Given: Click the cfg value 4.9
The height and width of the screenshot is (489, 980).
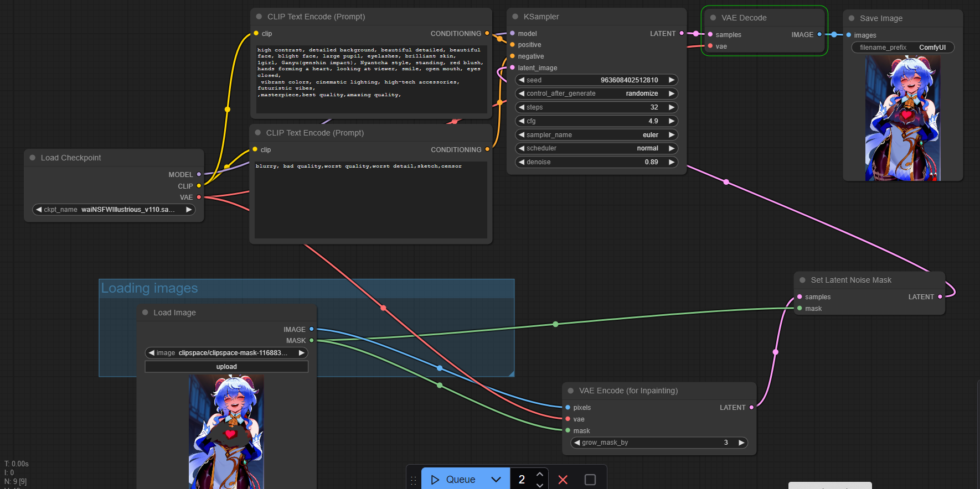Looking at the screenshot, I should tap(653, 121).
